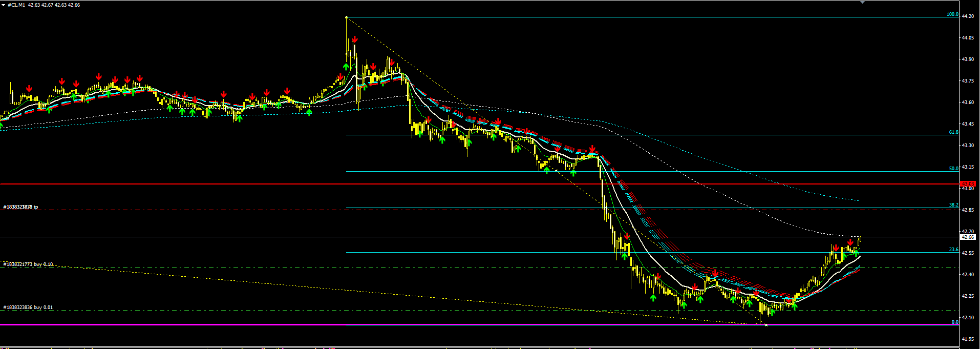The height and width of the screenshot is (349, 980).
Task: Click the Fibonacci 23.6 level label
Action: pos(953,250)
